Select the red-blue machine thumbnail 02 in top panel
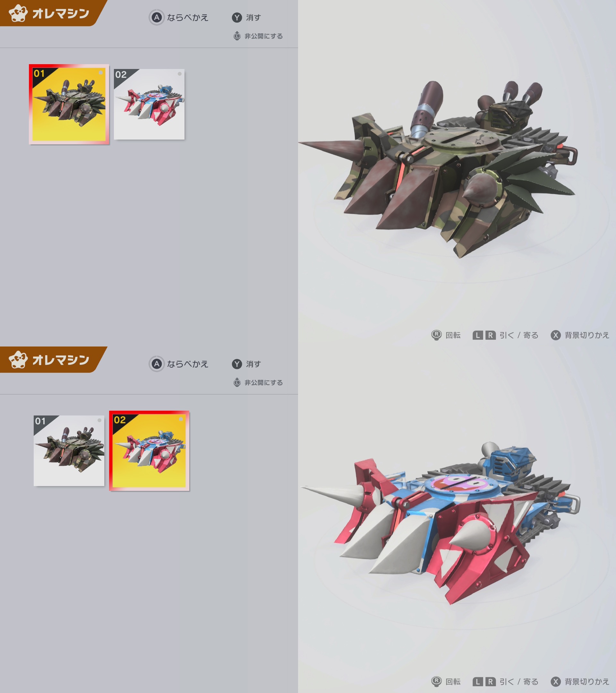 (x=149, y=104)
